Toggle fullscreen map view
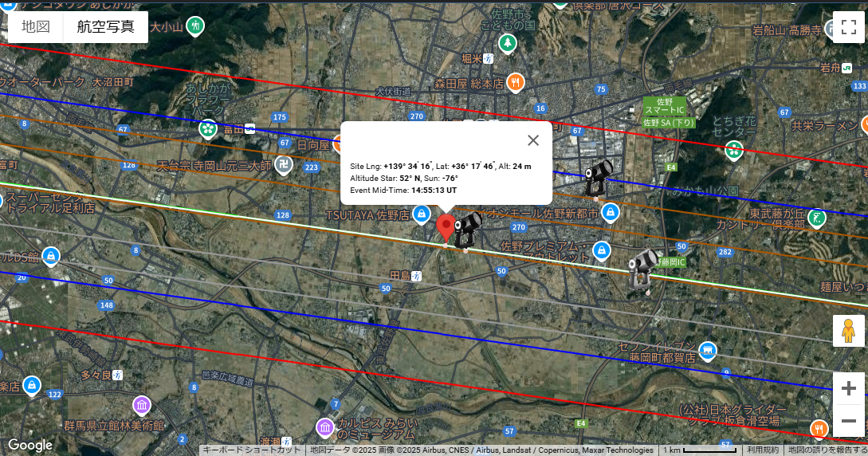The image size is (868, 456). 848,27
